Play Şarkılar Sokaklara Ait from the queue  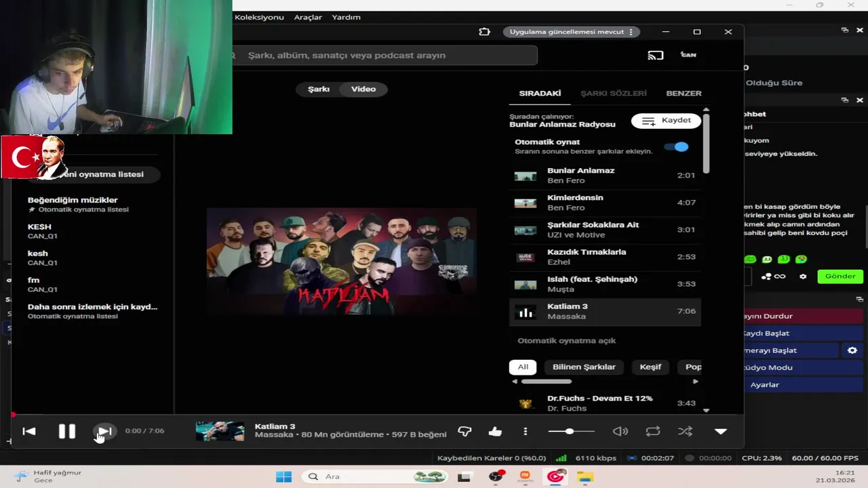605,230
